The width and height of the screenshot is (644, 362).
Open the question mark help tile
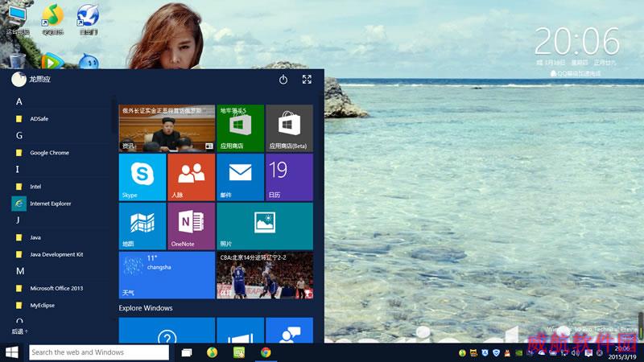click(167, 331)
